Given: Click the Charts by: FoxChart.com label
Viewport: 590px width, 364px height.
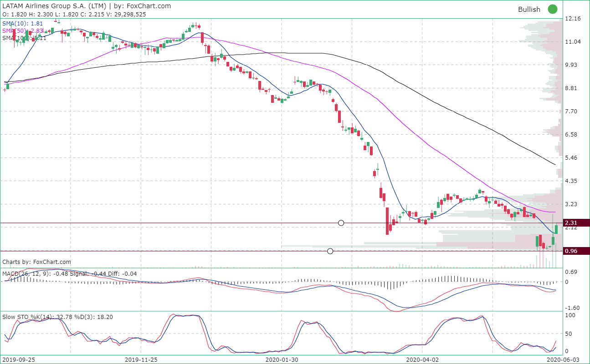Looking at the screenshot, I should pyautogui.click(x=37, y=262).
